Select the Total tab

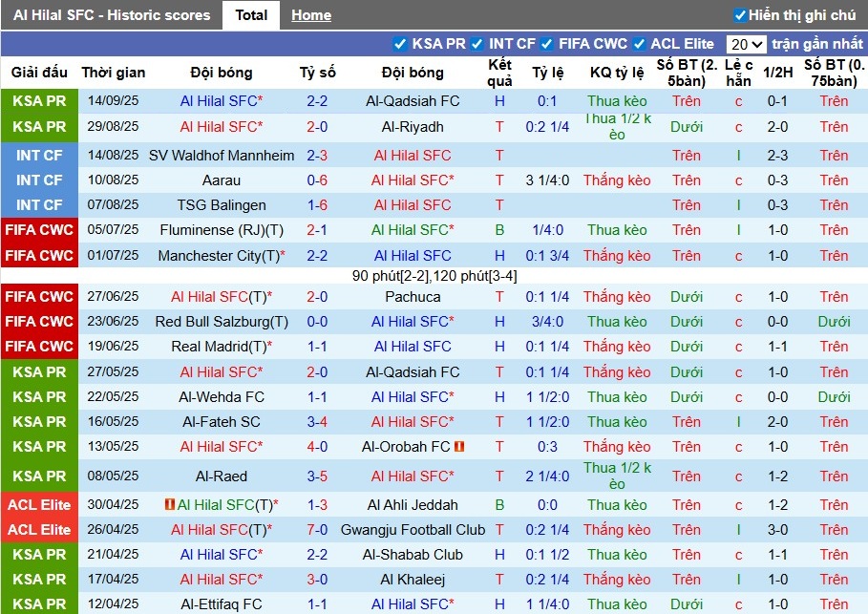[251, 14]
